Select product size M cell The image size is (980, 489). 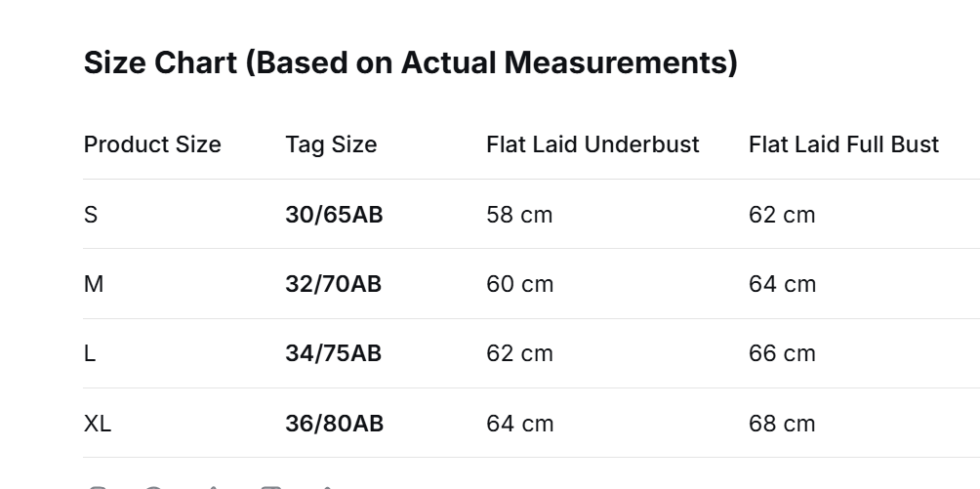click(x=94, y=284)
